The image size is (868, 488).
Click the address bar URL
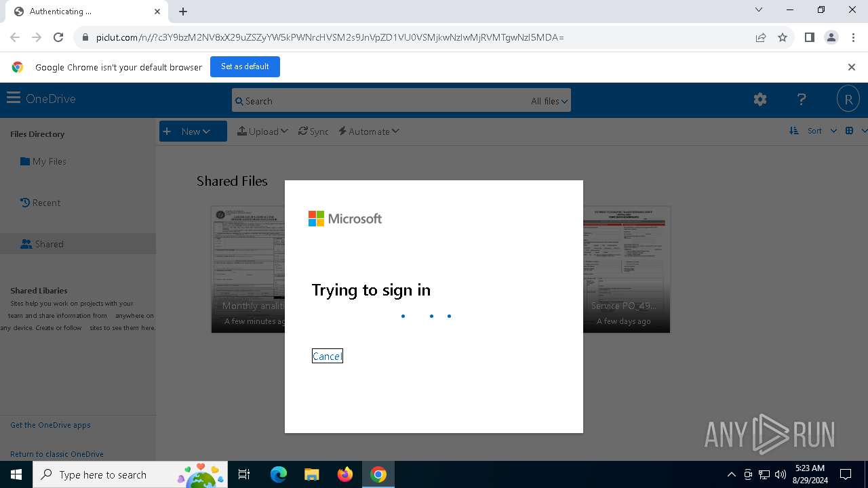[x=330, y=37]
